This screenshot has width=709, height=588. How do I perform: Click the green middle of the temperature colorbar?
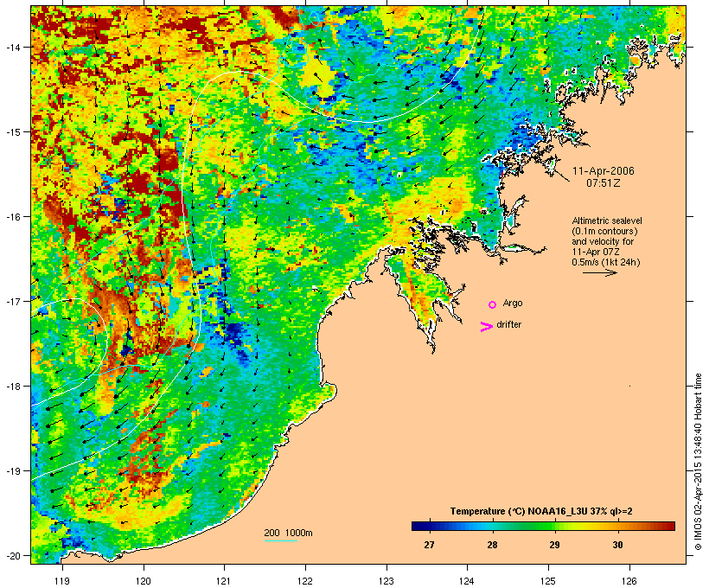click(544, 526)
